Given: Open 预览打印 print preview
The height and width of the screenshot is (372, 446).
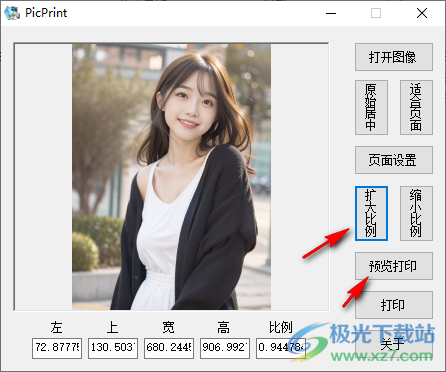Looking at the screenshot, I should tap(394, 266).
